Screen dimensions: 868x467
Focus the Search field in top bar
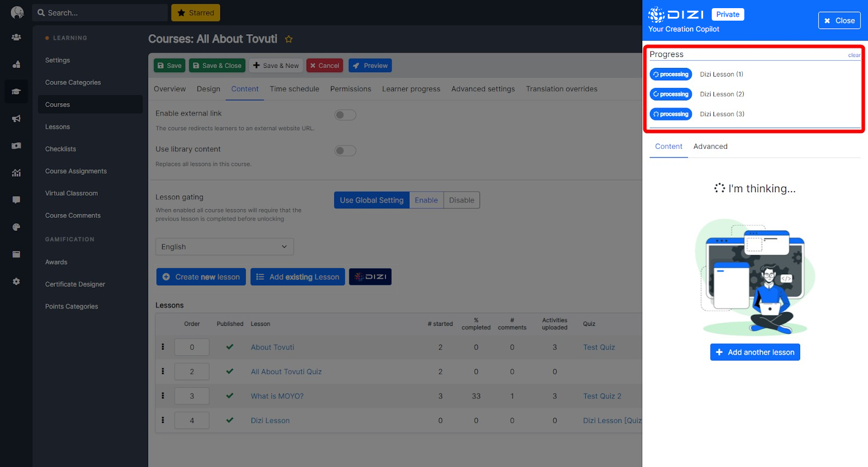[x=100, y=13]
